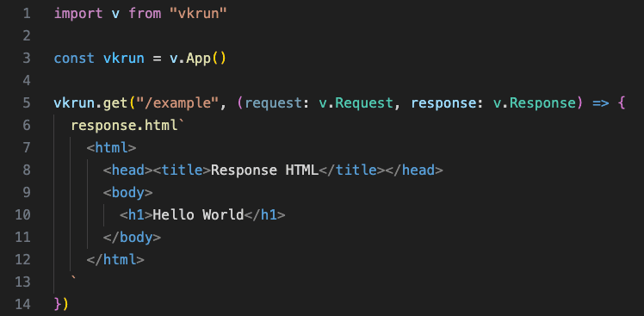Click response.html on line 6
The height and width of the screenshot is (316, 644).
pyautogui.click(x=124, y=126)
